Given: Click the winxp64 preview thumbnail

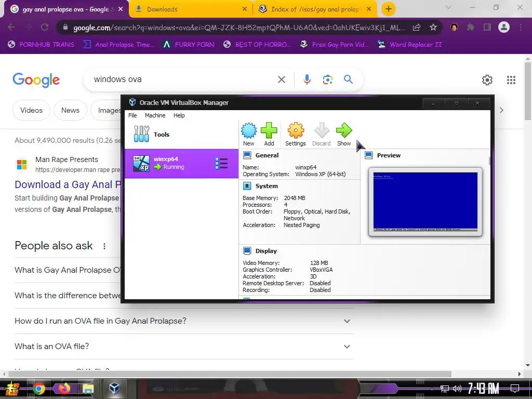Looking at the screenshot, I should click(x=425, y=202).
